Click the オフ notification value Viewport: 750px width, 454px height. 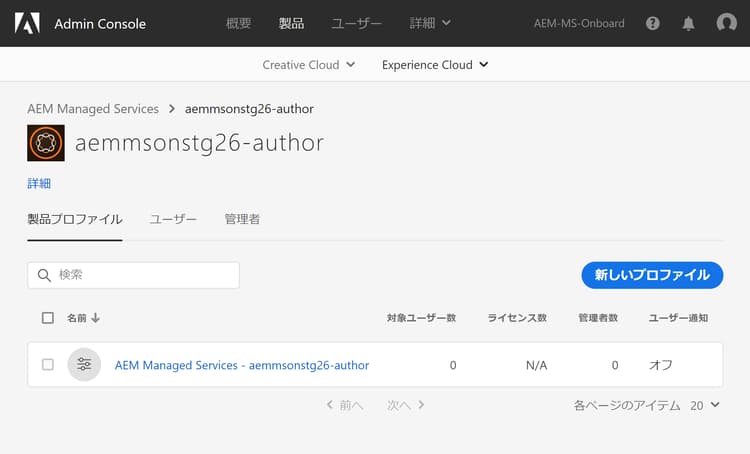[661, 365]
